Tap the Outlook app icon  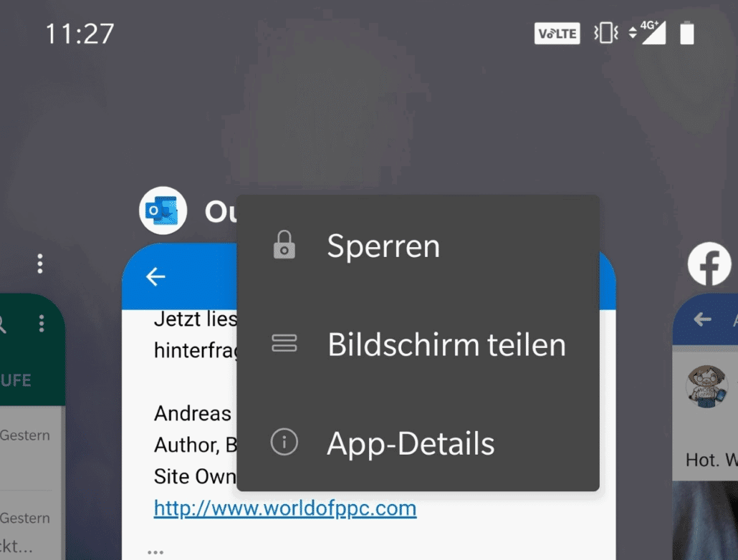(163, 211)
